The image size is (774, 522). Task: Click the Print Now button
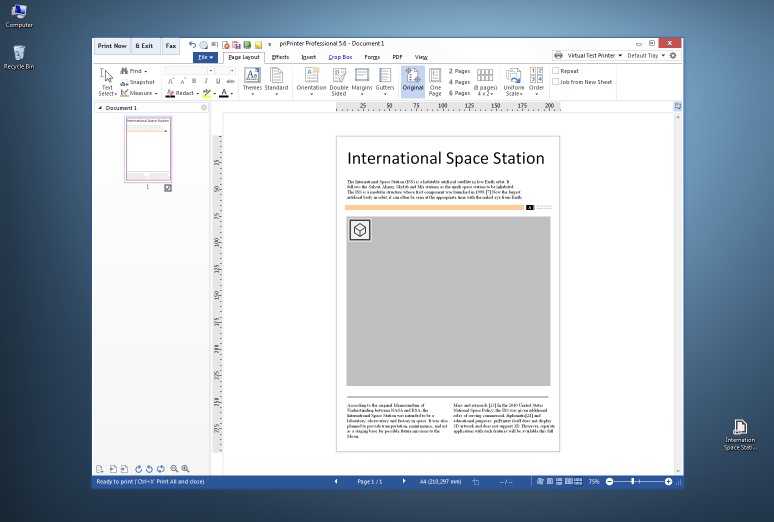coord(112,46)
